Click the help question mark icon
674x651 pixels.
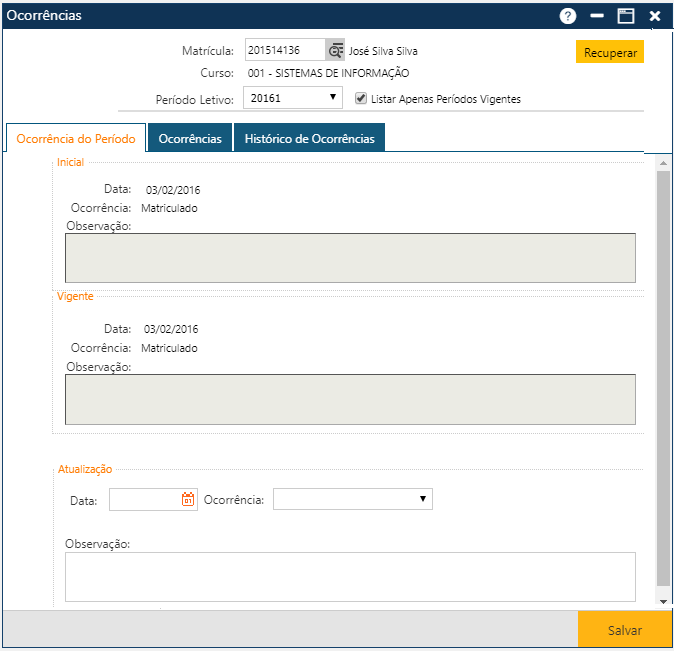[568, 16]
